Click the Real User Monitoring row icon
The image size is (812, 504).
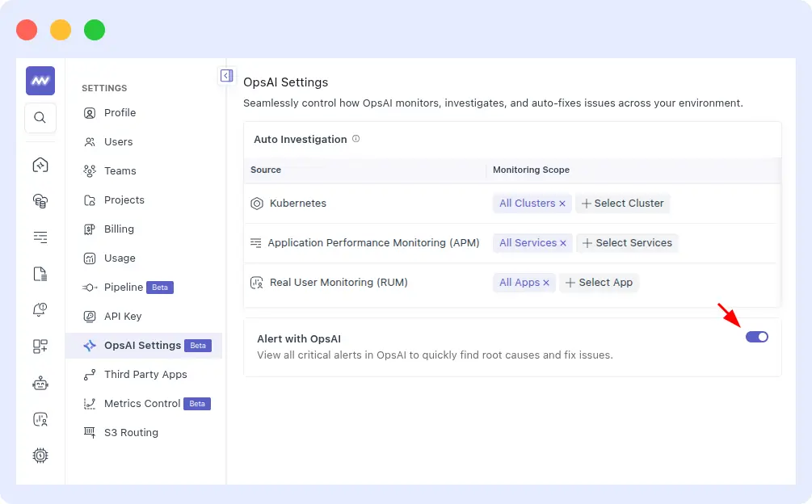pos(257,283)
